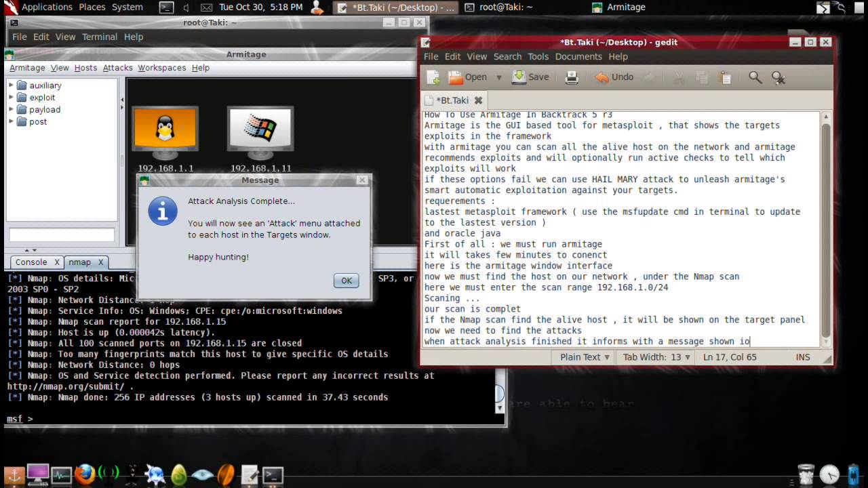Viewport: 868px width, 488px height.
Task: Switch to the nmap tab
Action: pyautogui.click(x=79, y=262)
